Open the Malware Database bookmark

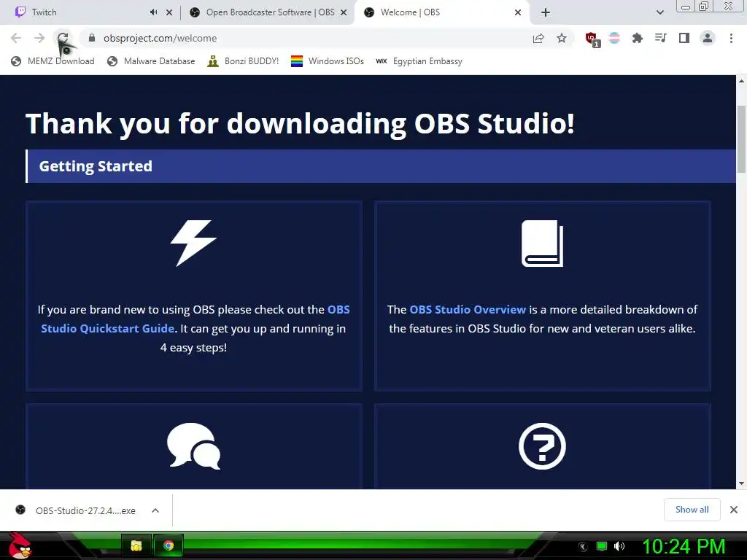pyautogui.click(x=151, y=61)
